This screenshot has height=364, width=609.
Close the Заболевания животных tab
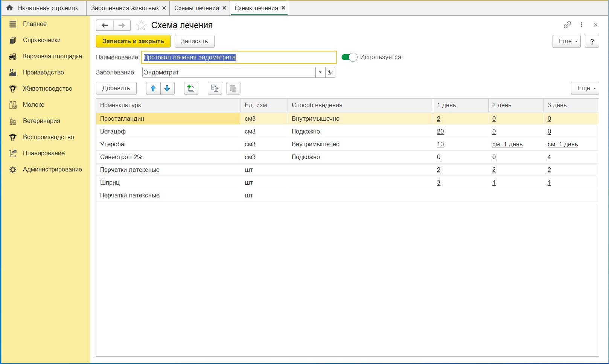click(164, 8)
